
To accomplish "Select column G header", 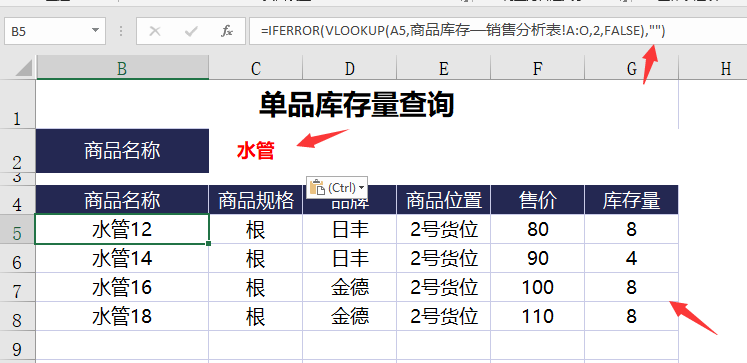I will coord(631,68).
